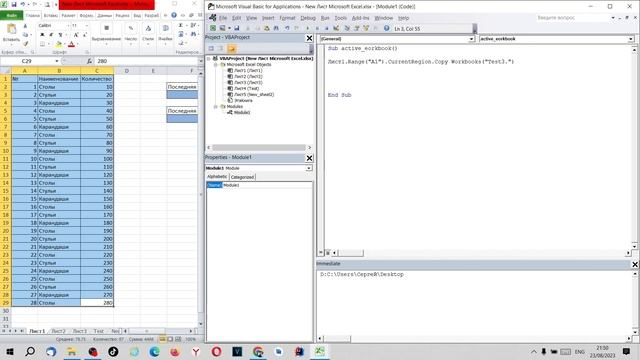
Task: Click the Break pause icon in VBA toolbar
Action: (x=317, y=28)
